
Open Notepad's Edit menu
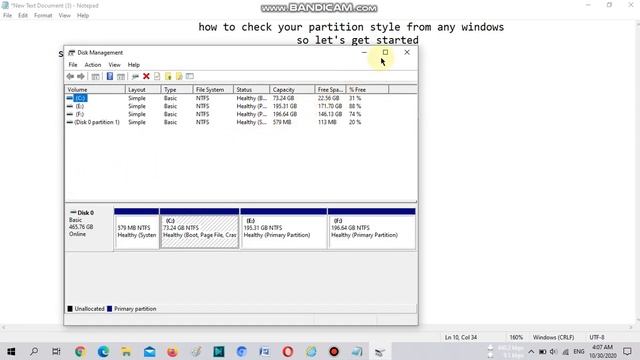[x=23, y=16]
